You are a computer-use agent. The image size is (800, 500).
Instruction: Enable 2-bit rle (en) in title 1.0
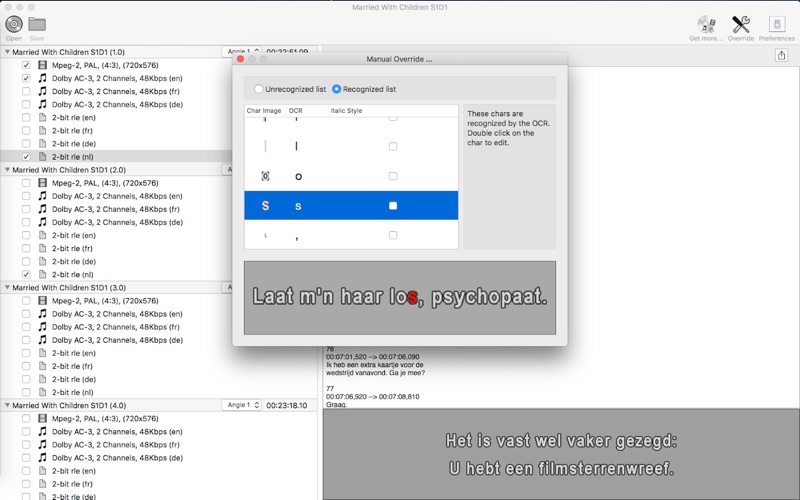pyautogui.click(x=26, y=117)
